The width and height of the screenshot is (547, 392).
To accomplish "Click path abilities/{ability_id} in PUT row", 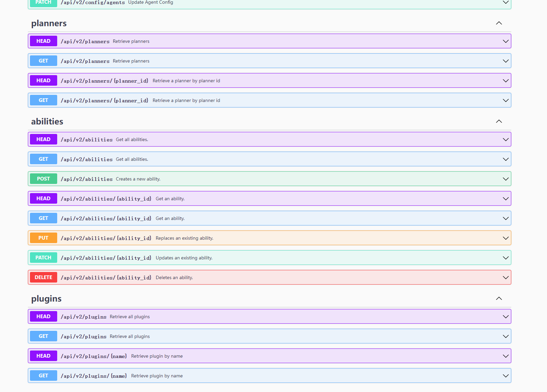I will click(x=106, y=238).
